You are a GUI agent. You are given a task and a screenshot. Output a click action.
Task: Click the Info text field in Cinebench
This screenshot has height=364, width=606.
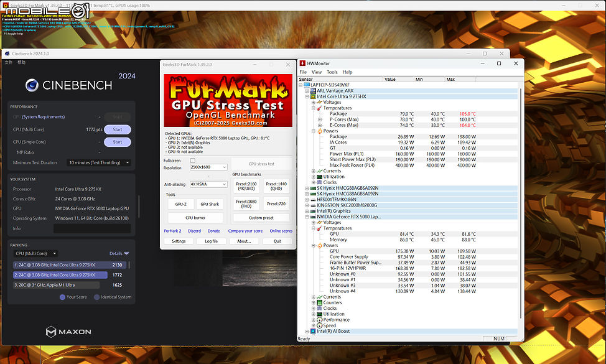(92, 228)
